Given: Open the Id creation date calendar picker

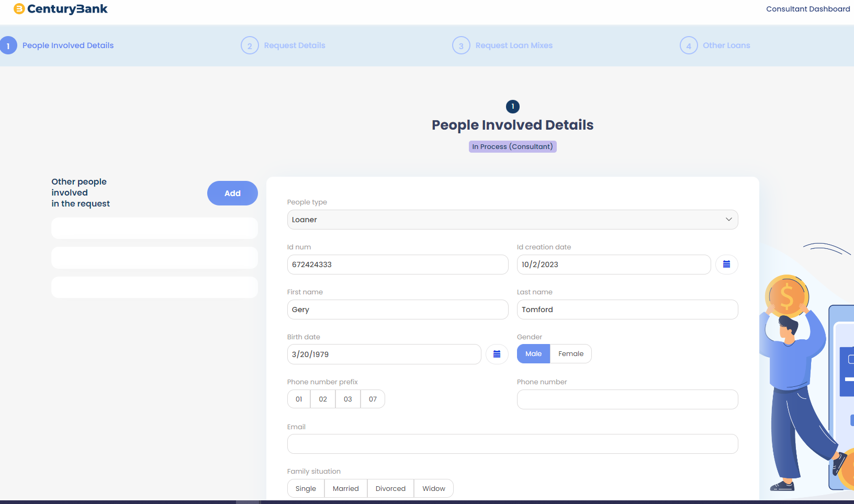Looking at the screenshot, I should click(x=726, y=265).
